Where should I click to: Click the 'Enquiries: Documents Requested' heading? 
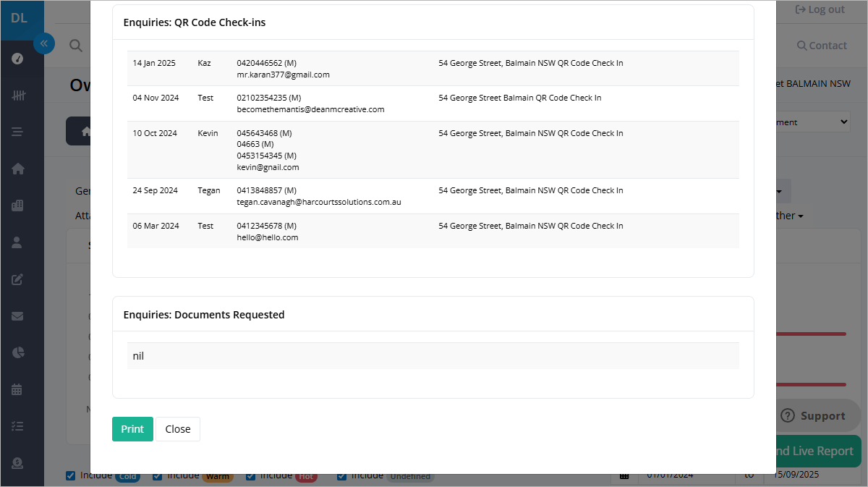point(204,315)
